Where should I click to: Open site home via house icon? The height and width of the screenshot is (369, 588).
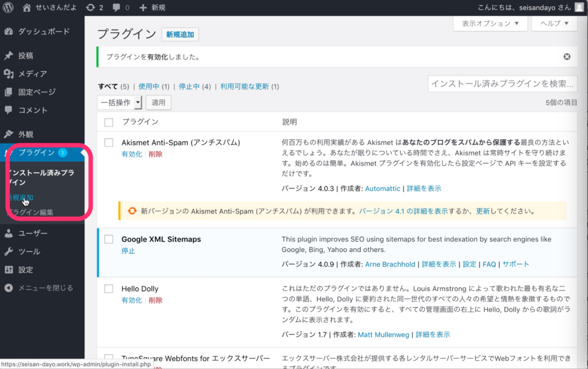[26, 7]
